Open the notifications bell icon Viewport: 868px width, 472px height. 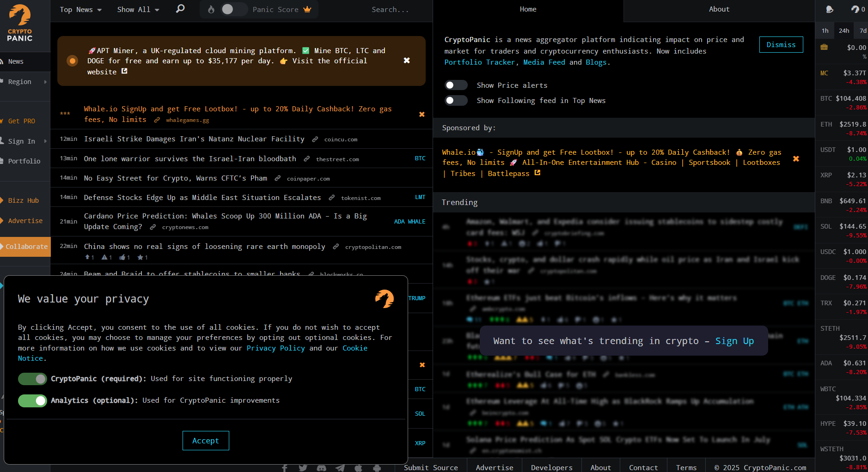(x=830, y=9)
